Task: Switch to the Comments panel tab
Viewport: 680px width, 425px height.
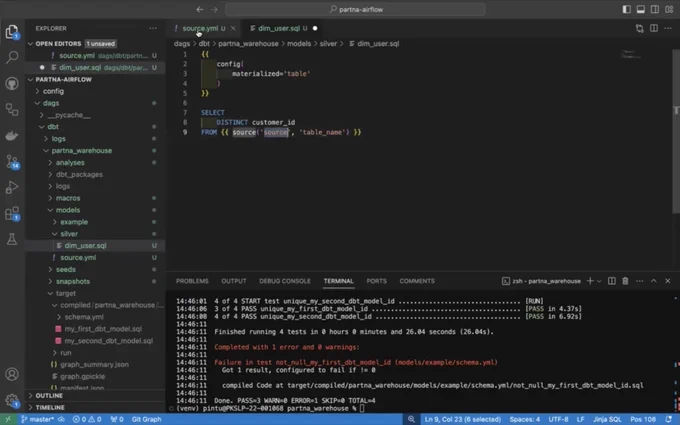Action: click(x=417, y=281)
